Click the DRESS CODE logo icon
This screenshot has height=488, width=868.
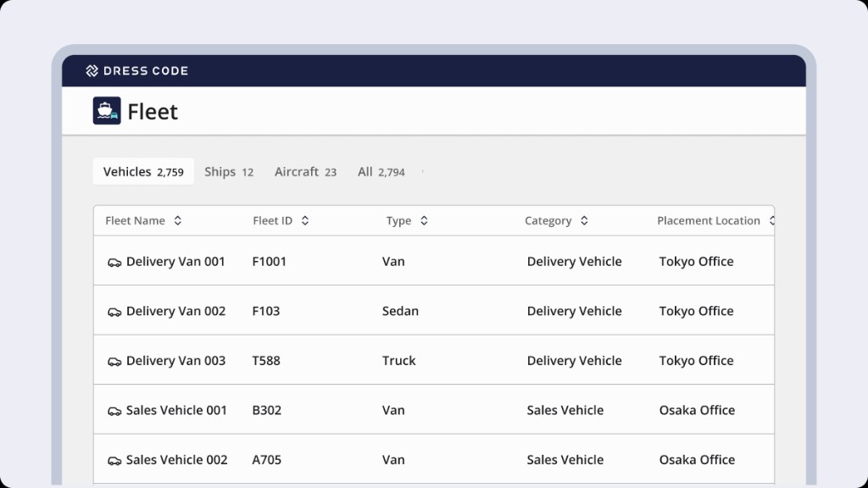pos(92,70)
